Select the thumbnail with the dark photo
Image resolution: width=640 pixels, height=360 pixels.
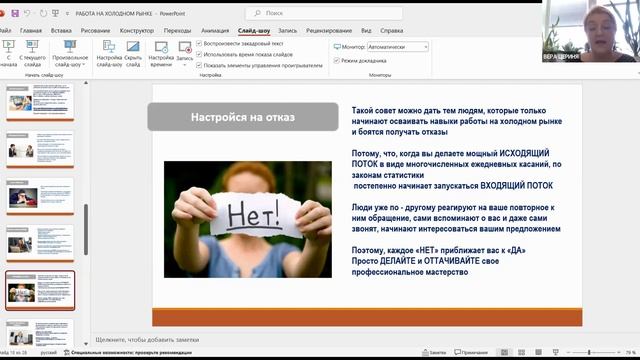click(40, 196)
